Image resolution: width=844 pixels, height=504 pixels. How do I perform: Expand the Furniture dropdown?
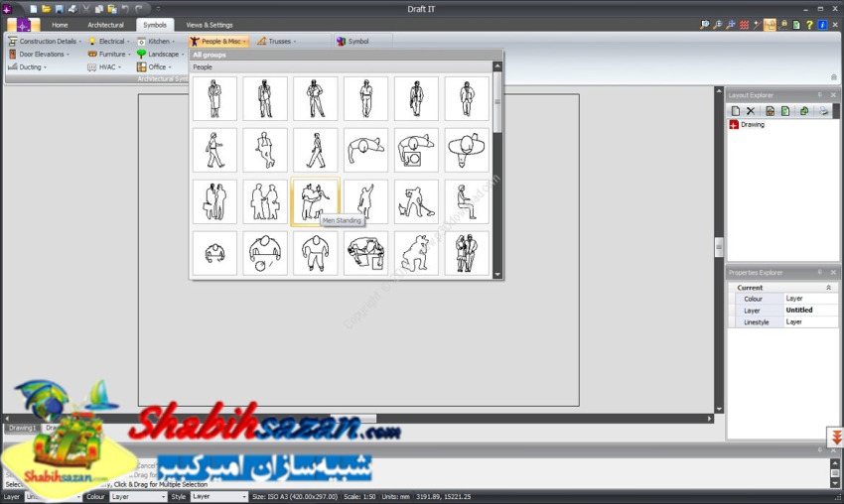pos(109,55)
